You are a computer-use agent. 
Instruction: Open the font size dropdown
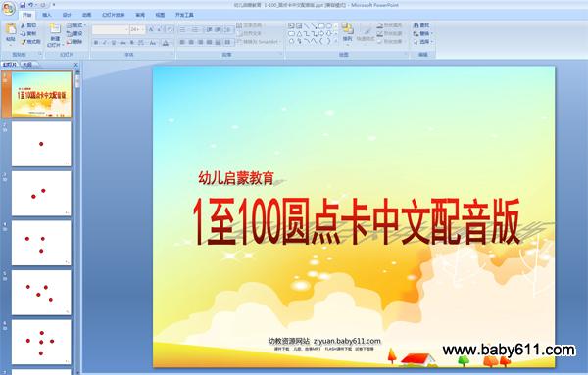(143, 29)
